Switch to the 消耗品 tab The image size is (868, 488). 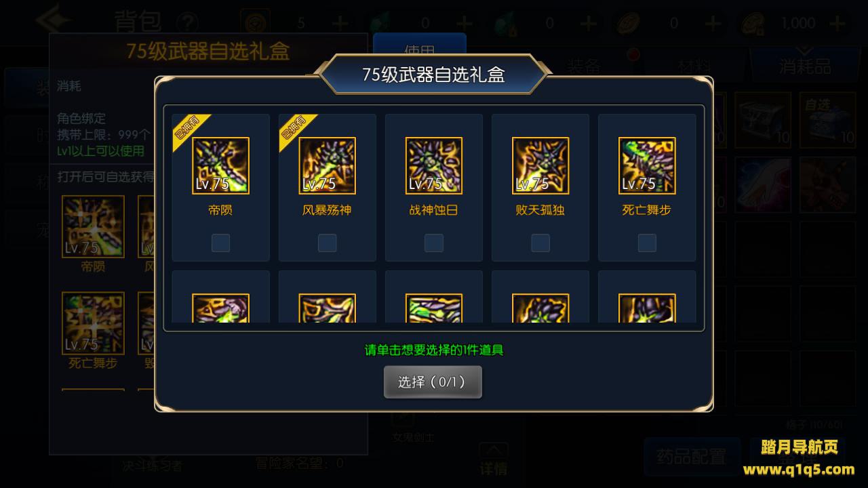coord(805,66)
